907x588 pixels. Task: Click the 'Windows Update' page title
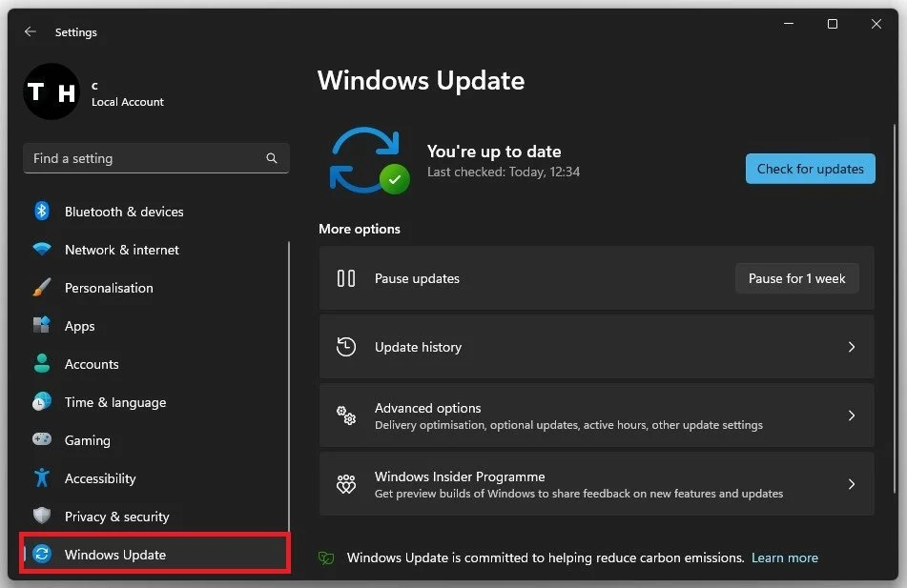(422, 80)
